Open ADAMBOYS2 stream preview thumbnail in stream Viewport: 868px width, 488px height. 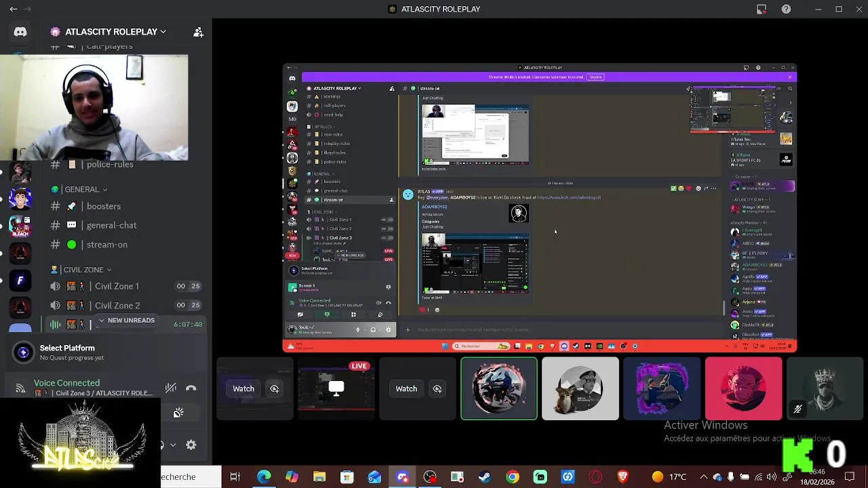coord(475,264)
